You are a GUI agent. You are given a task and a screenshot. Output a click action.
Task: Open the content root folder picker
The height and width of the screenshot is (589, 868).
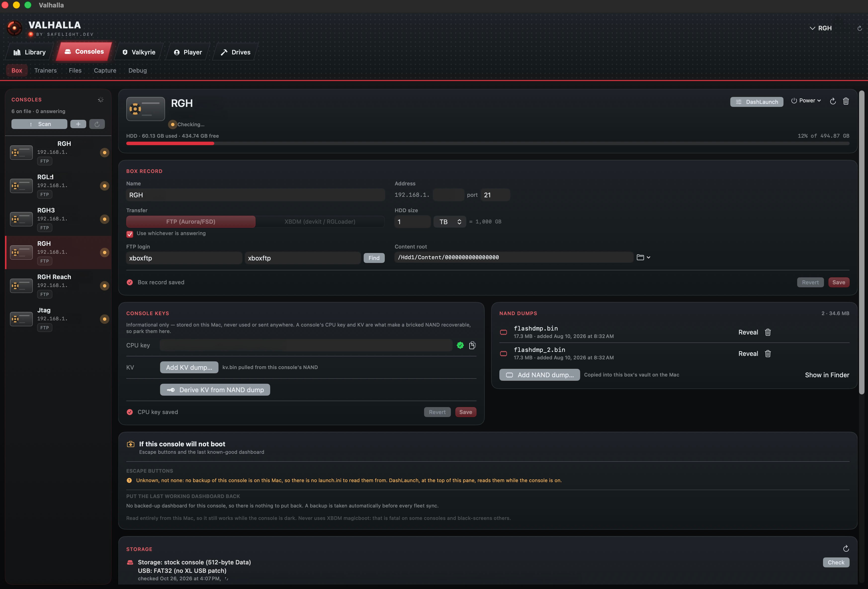click(640, 257)
